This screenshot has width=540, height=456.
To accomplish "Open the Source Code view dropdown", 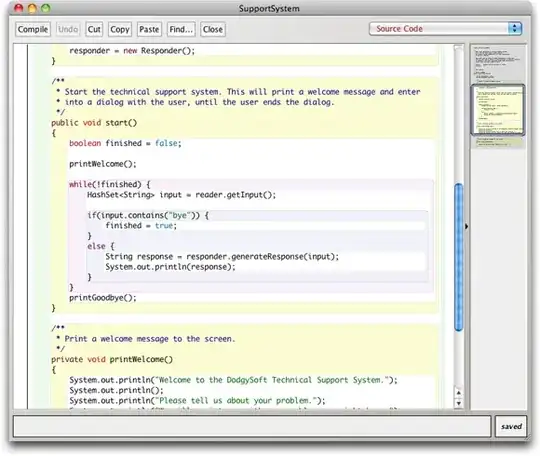I will (445, 29).
